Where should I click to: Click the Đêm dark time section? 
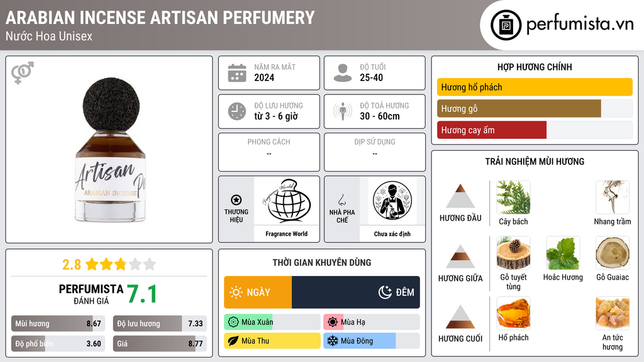click(356, 292)
